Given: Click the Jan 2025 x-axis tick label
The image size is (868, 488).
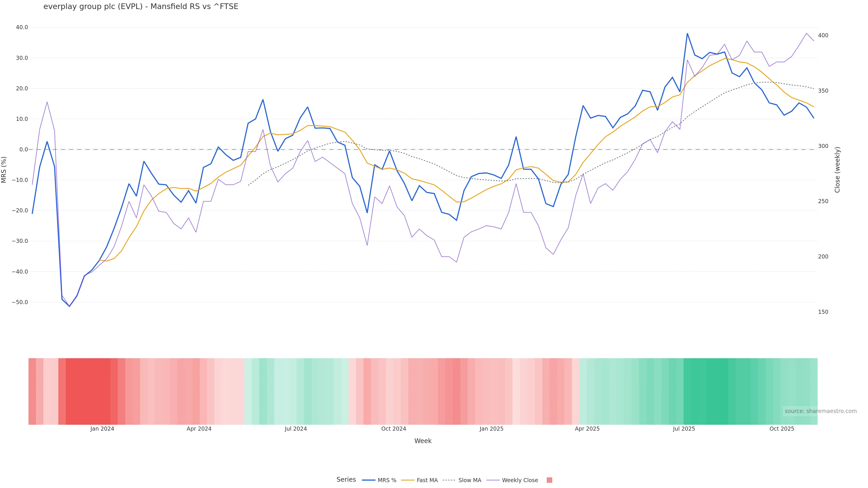Looking at the screenshot, I should tap(491, 429).
